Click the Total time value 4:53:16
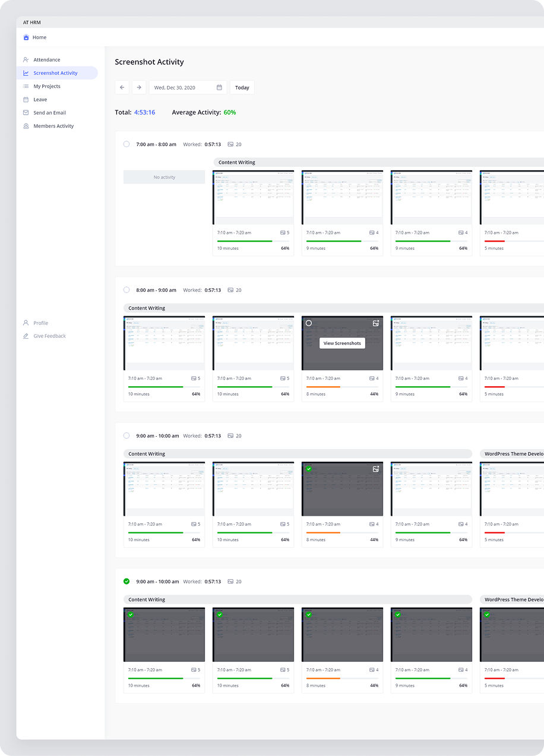 (144, 112)
